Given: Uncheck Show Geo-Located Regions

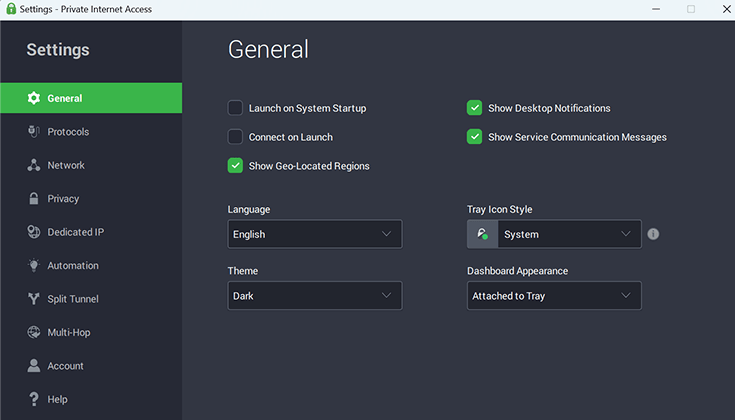Looking at the screenshot, I should [235, 165].
